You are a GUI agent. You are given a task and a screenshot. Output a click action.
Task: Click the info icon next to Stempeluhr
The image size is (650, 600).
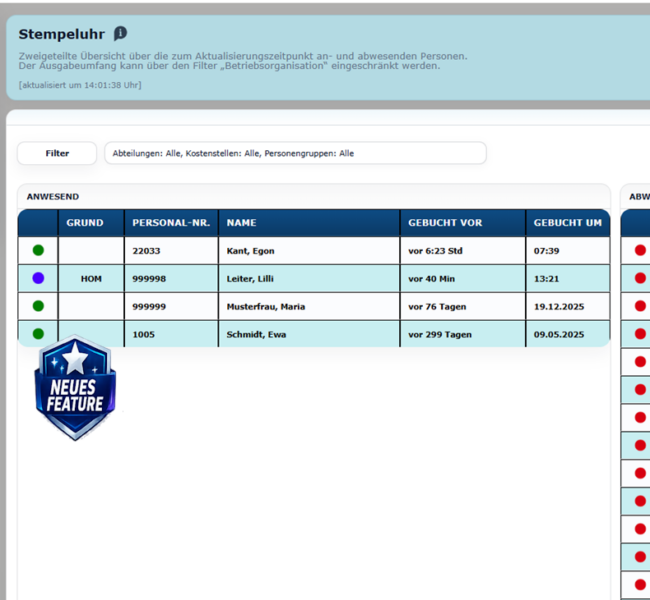coord(120,34)
